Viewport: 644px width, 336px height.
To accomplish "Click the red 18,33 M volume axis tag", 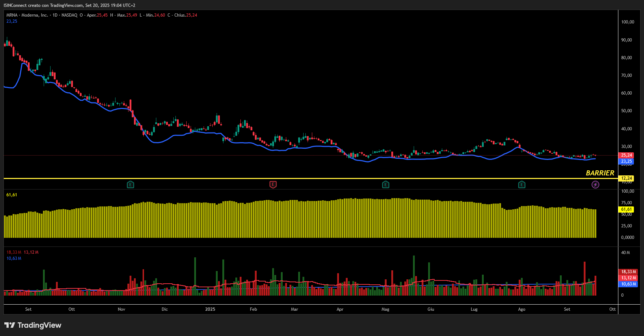I will click(628, 272).
